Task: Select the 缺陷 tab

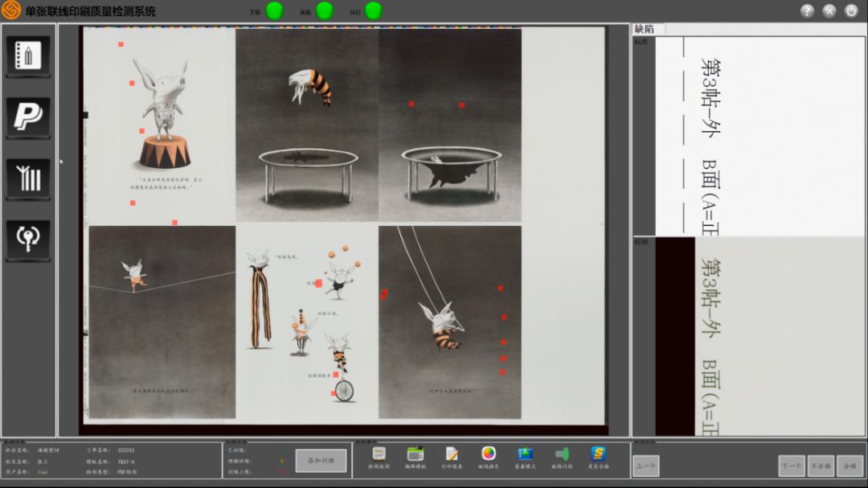Action: click(645, 30)
